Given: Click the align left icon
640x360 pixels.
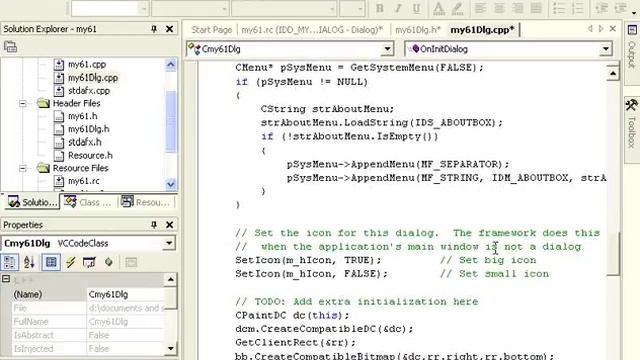Looking at the screenshot, I should (x=480, y=8).
